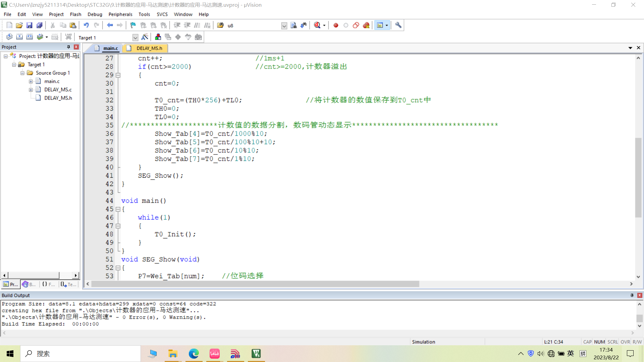Click the find text input field
Screen dimensions: 644x362
tap(254, 25)
